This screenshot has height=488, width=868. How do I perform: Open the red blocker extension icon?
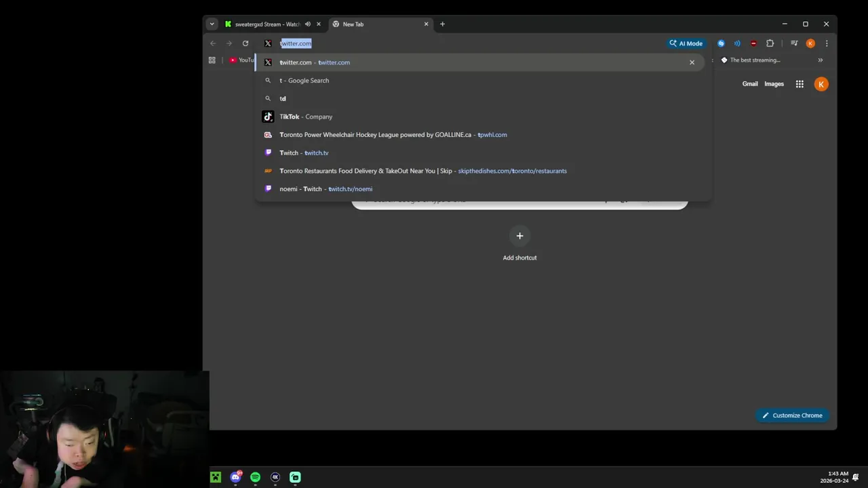point(753,43)
